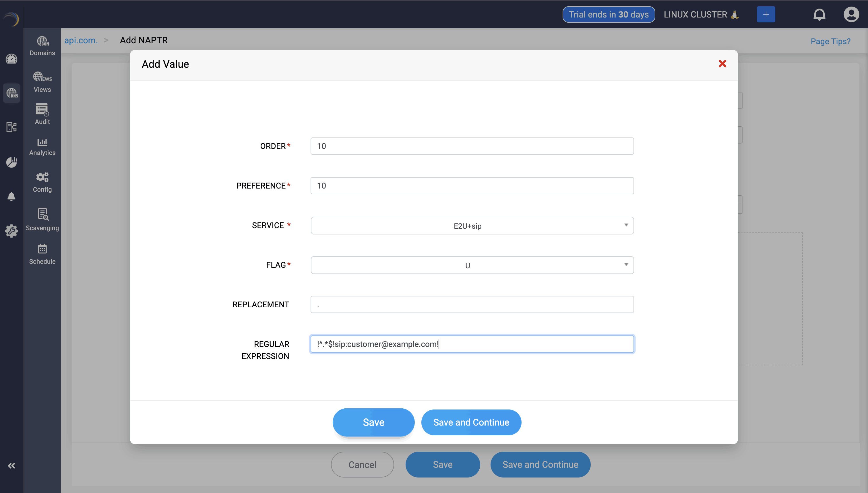Open the Page Tips link

tap(830, 41)
